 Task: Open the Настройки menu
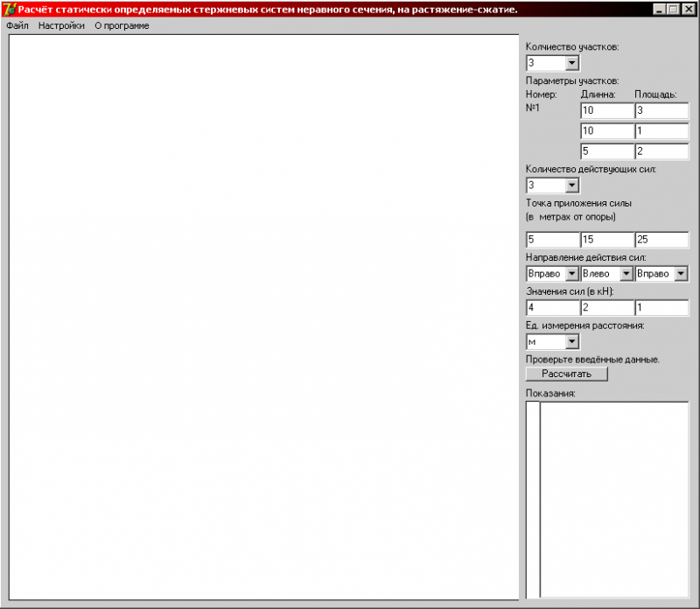pos(61,26)
